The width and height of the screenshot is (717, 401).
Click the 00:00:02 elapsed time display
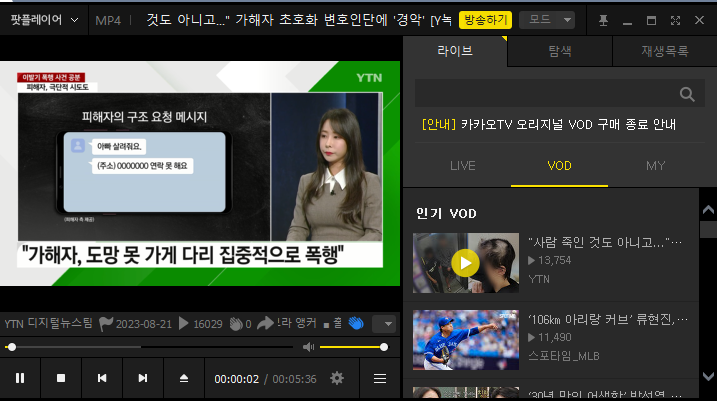(x=236, y=379)
